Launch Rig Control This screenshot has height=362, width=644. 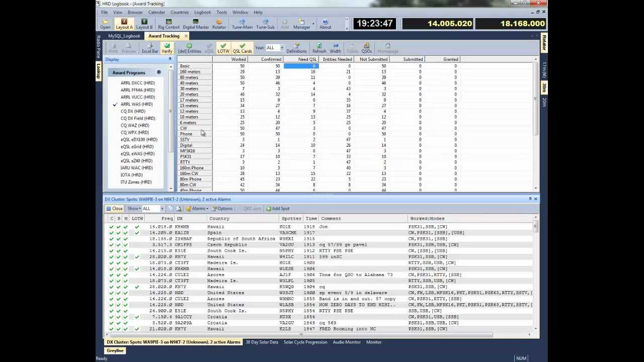[169, 24]
